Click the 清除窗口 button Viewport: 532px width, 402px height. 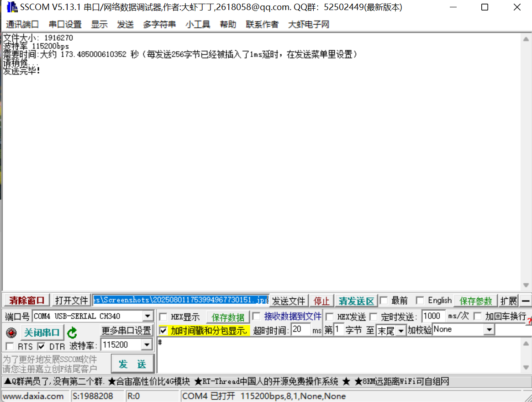27,301
